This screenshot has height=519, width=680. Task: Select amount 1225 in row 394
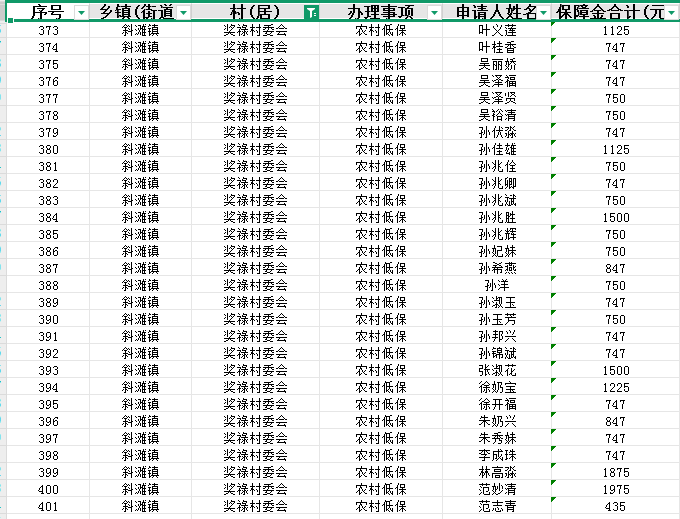coord(615,387)
